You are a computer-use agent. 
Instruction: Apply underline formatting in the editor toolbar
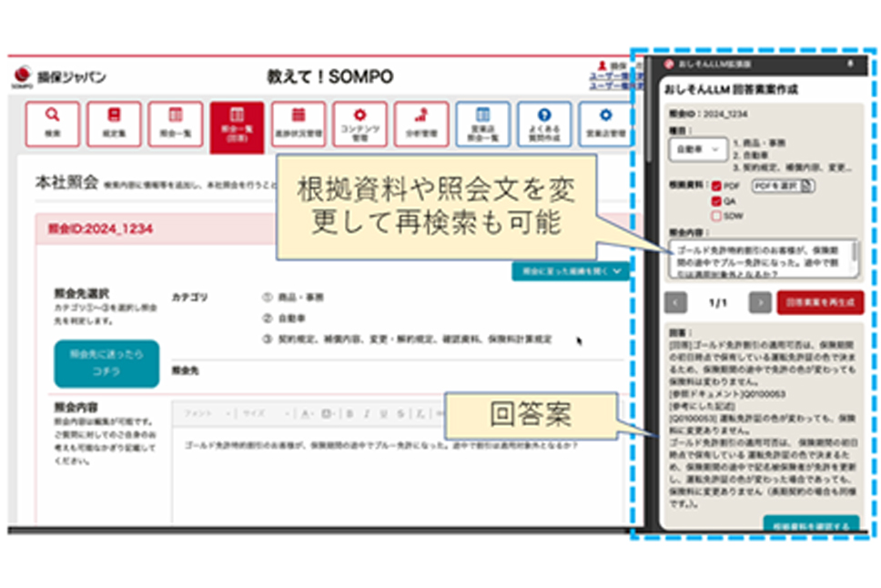tap(384, 414)
